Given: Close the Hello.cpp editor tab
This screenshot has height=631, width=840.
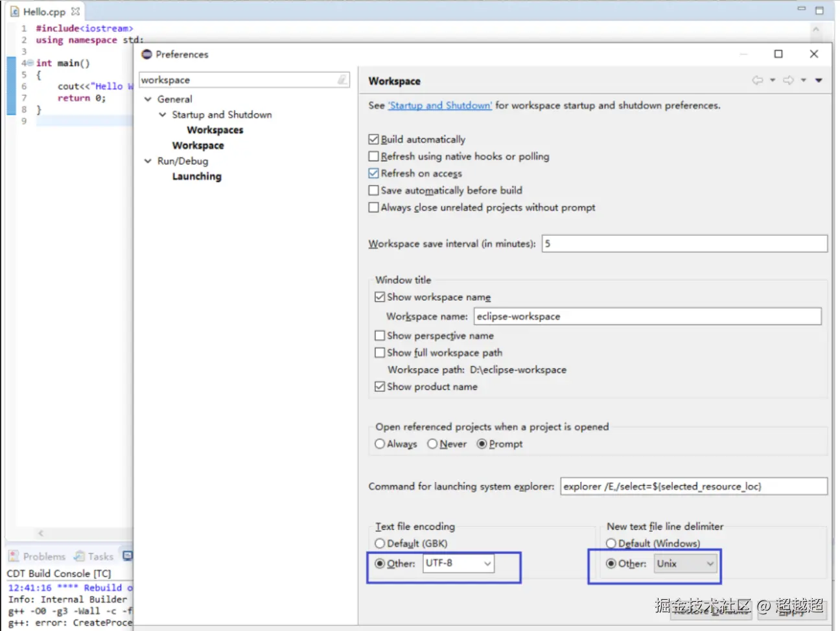Looking at the screenshot, I should pos(75,11).
